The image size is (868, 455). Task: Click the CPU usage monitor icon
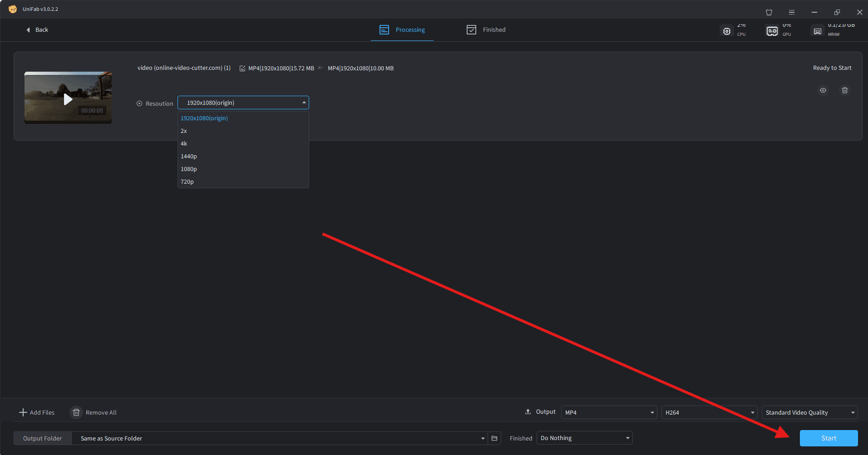pos(727,31)
